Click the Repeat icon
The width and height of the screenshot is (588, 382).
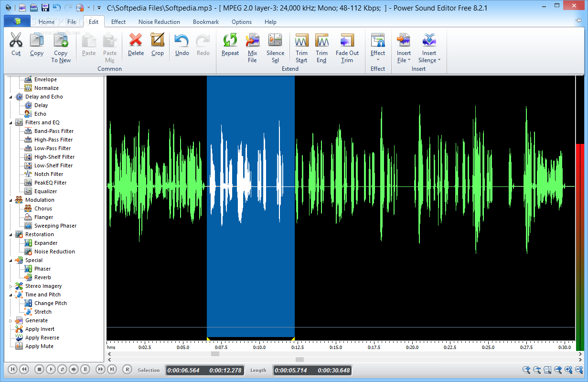230,40
